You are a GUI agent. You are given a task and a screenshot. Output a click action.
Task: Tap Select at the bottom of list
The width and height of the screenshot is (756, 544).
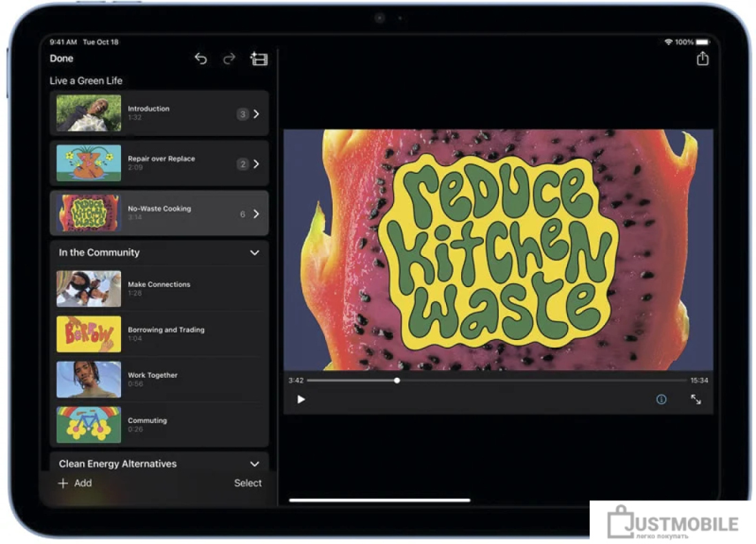point(248,483)
